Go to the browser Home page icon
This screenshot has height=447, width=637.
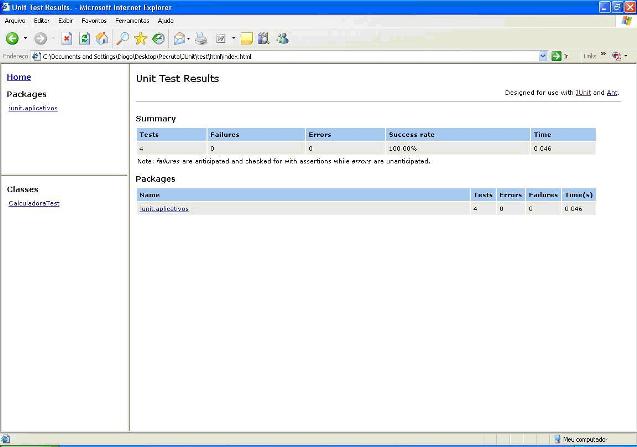click(102, 39)
